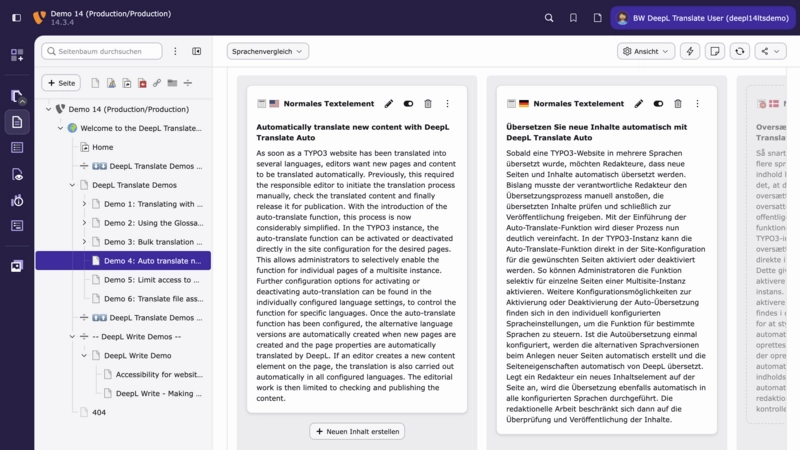
Task: Edit the German Normales Textelement with pencil
Action: pyautogui.click(x=639, y=104)
